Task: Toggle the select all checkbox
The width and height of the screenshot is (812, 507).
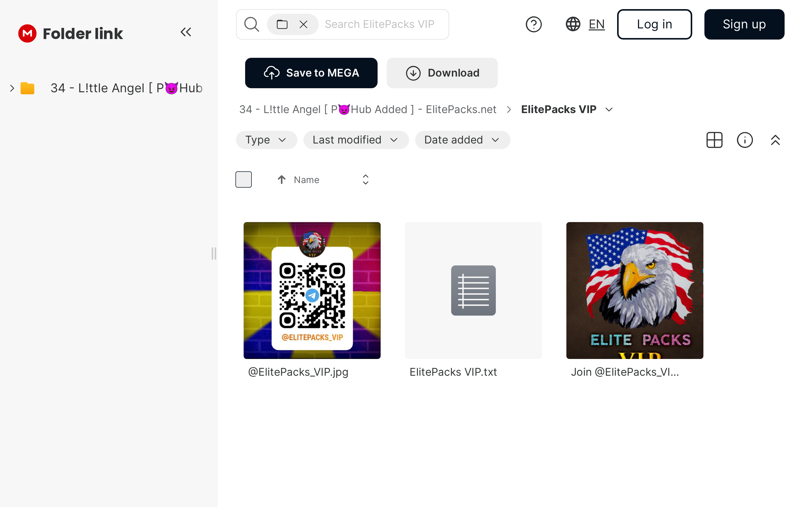Action: coord(244,179)
